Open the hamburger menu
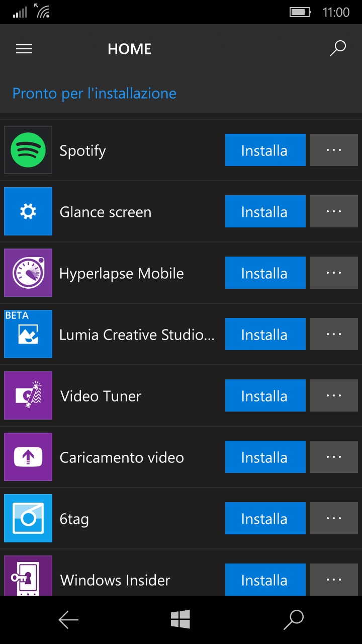The image size is (362, 644). tap(24, 49)
